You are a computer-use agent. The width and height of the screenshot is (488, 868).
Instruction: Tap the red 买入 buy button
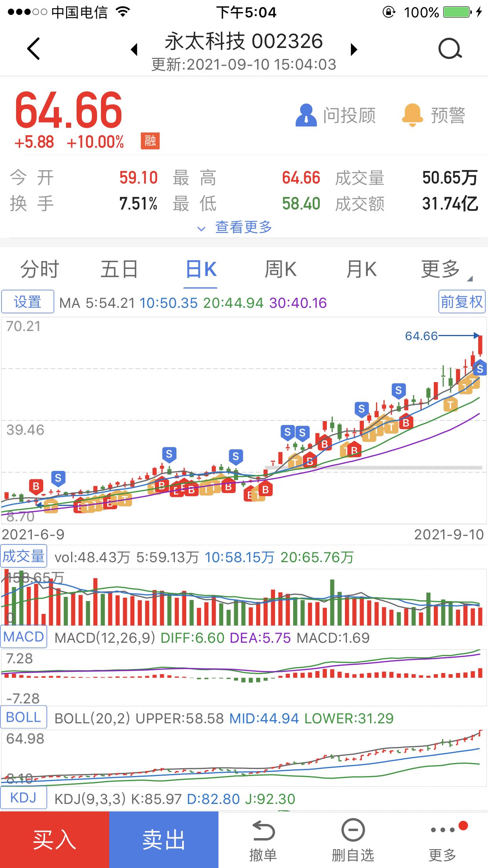tap(55, 840)
